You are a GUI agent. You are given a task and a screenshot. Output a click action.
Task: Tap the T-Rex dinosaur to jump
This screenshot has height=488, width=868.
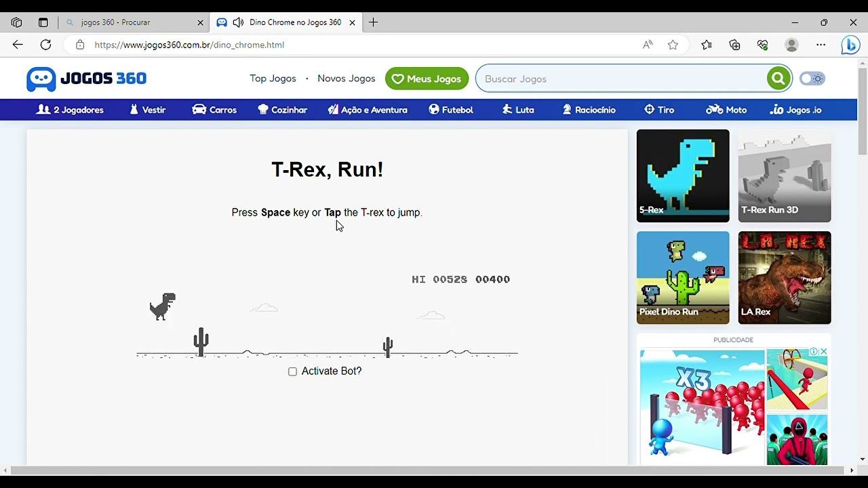tap(163, 306)
